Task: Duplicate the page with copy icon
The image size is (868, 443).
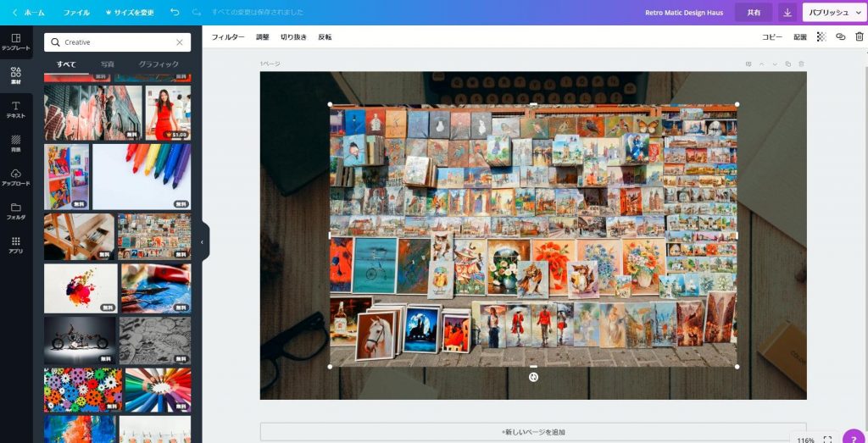Action: [788, 64]
